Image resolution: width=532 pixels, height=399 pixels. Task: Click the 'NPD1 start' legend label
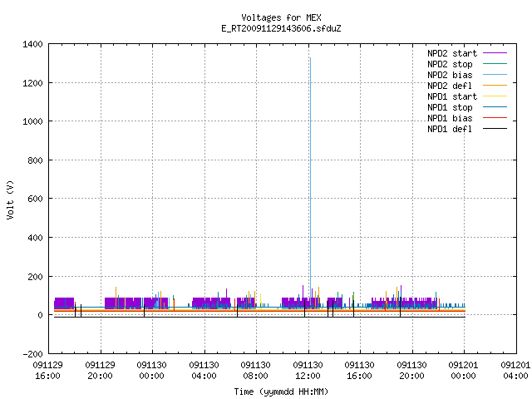(452, 96)
